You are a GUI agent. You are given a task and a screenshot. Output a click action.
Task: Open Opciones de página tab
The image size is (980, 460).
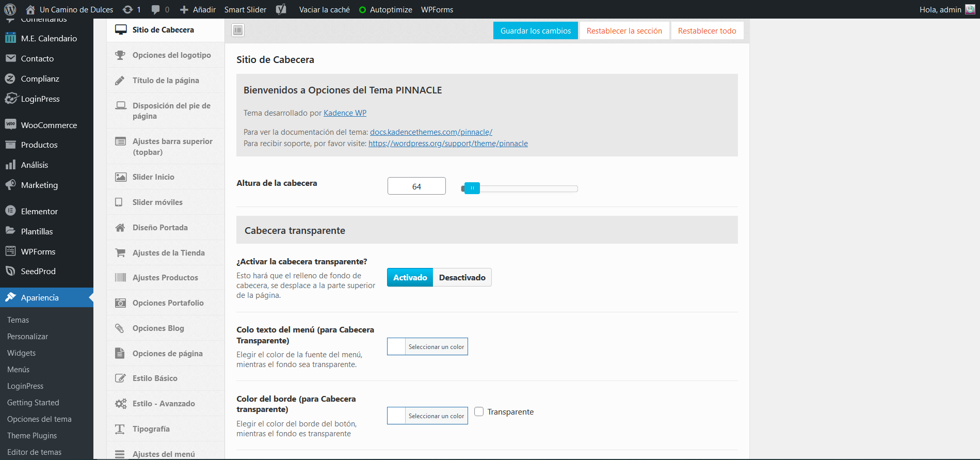[166, 353]
